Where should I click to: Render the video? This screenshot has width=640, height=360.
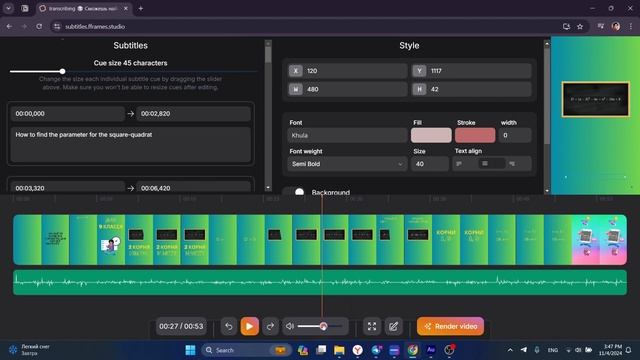(451, 326)
